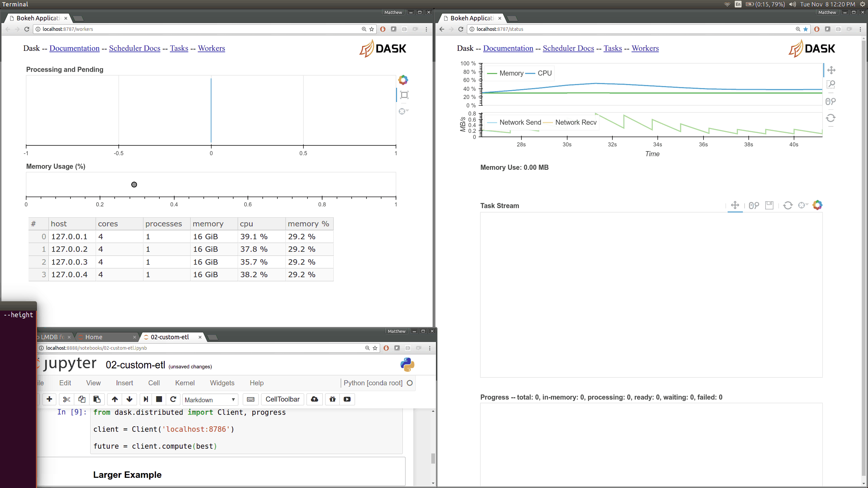Viewport: 868px width, 488px height.
Task: Click the paste cells icon
Action: point(97,399)
